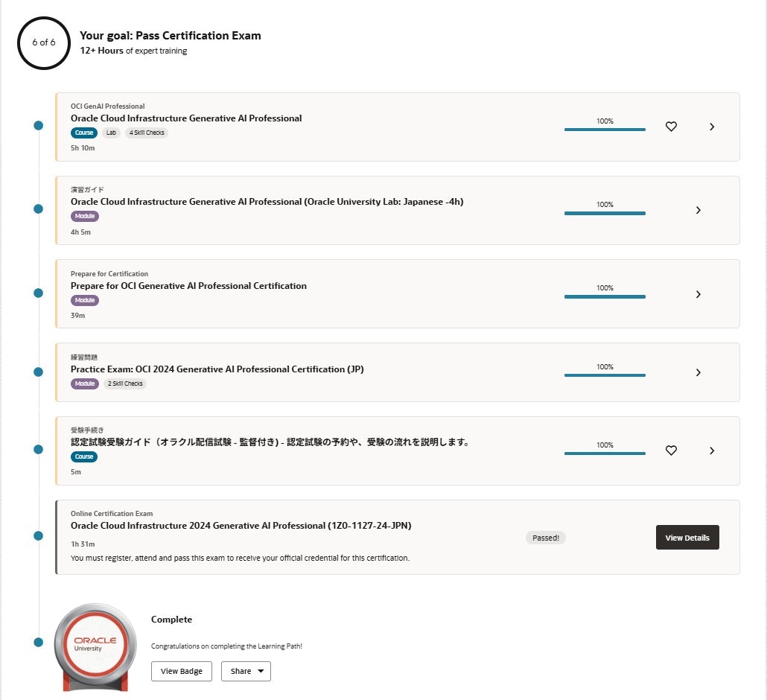The width and height of the screenshot is (767, 700).
Task: Click the Module tag under 演習ガイド
Action: [85, 216]
